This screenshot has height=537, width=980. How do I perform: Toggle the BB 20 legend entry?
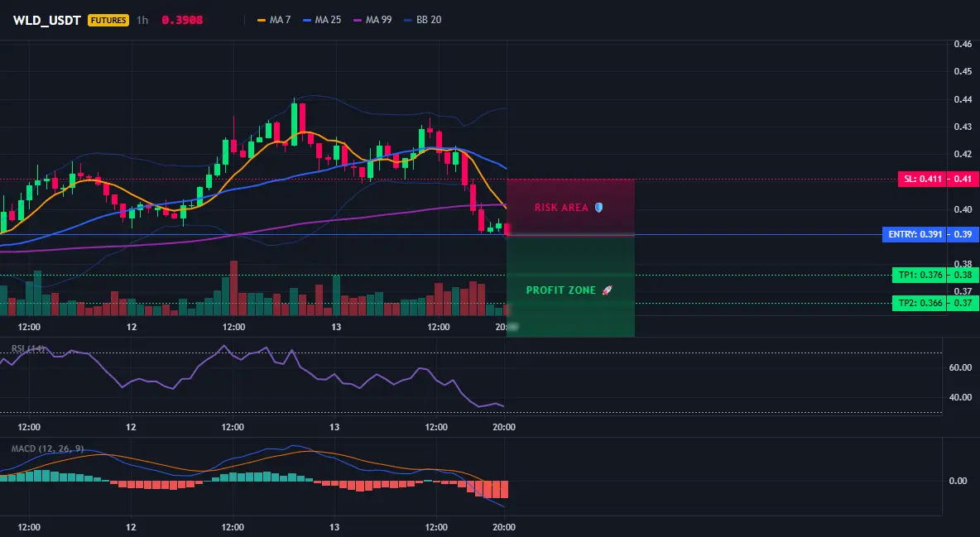pyautogui.click(x=422, y=20)
